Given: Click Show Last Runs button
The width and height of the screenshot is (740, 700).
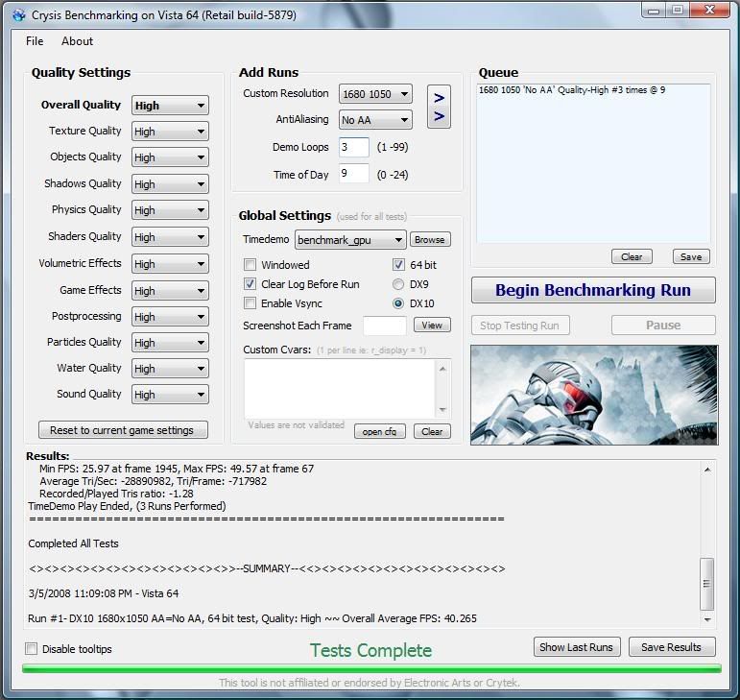Looking at the screenshot, I should point(577,647).
